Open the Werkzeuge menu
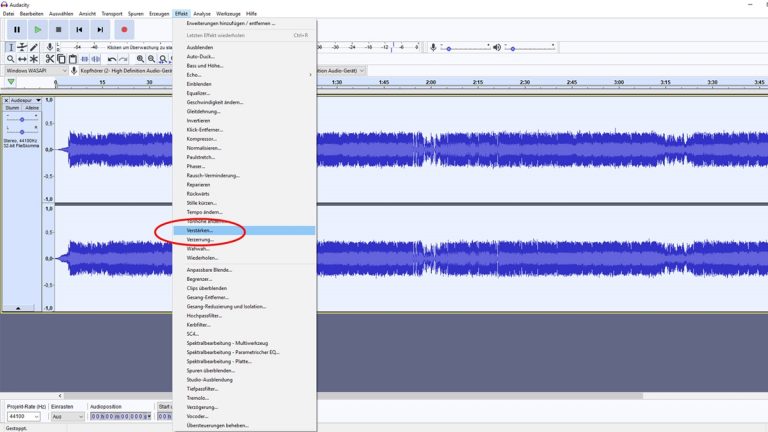This screenshot has height=432, width=768. (228, 14)
